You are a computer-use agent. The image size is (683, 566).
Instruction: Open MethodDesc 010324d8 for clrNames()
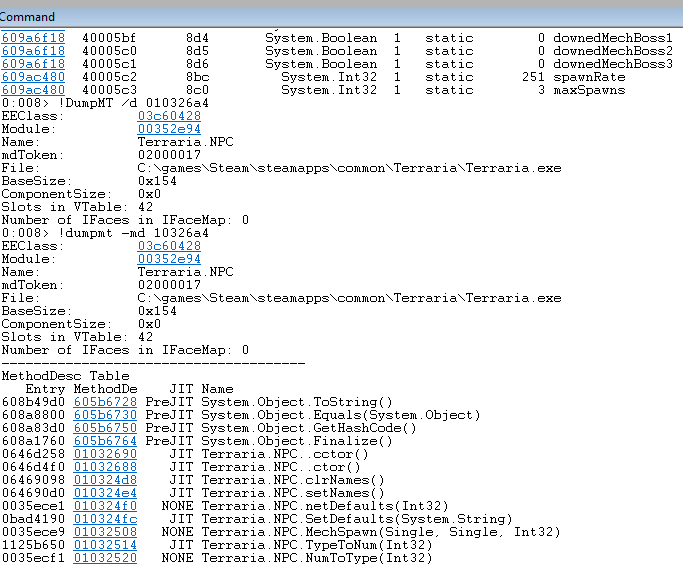click(x=105, y=480)
